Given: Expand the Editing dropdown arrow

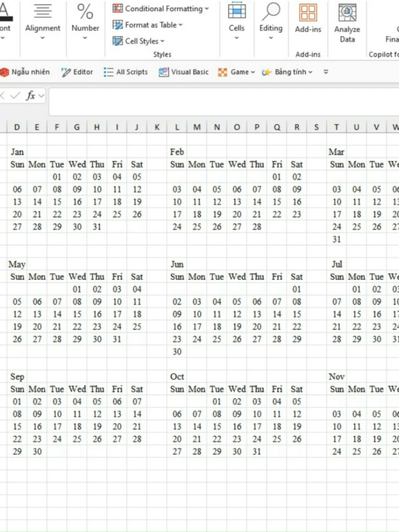Looking at the screenshot, I should pos(271,38).
